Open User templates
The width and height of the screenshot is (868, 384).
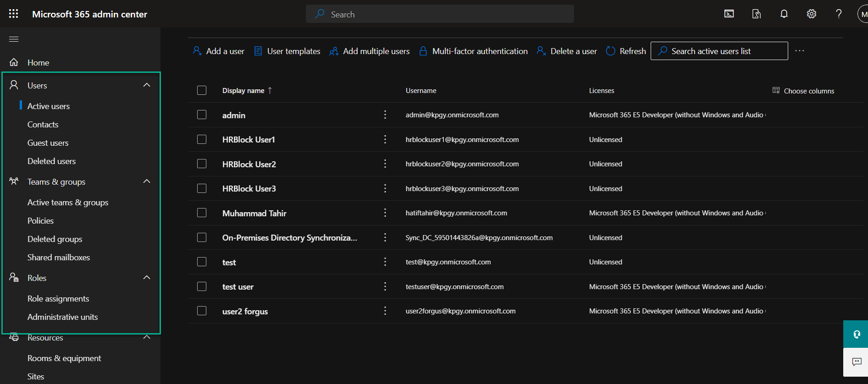[287, 51]
